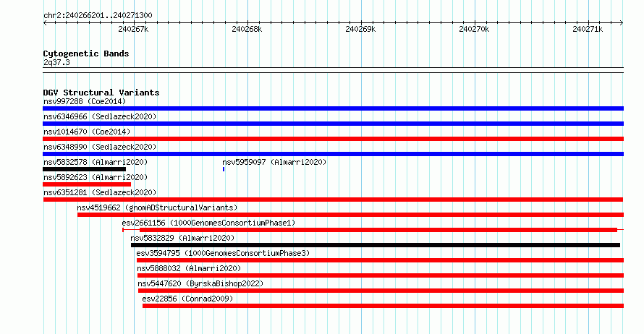Select the 2q37.3 band label
Image resolution: width=644 pixels, height=334 pixels.
click(x=56, y=62)
